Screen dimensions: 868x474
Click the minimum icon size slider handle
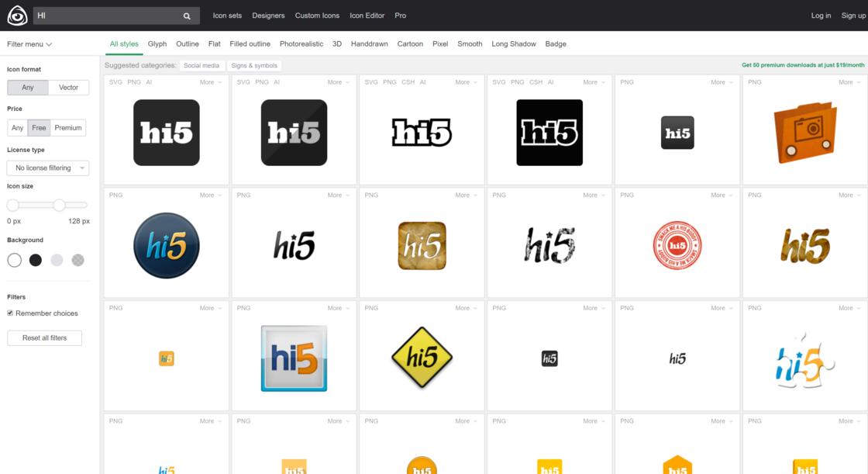[12, 205]
